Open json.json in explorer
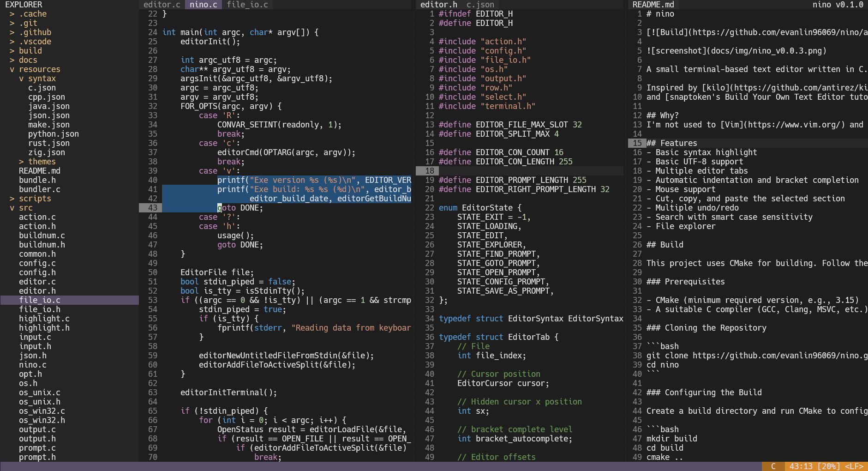868x471 pixels. coord(49,115)
